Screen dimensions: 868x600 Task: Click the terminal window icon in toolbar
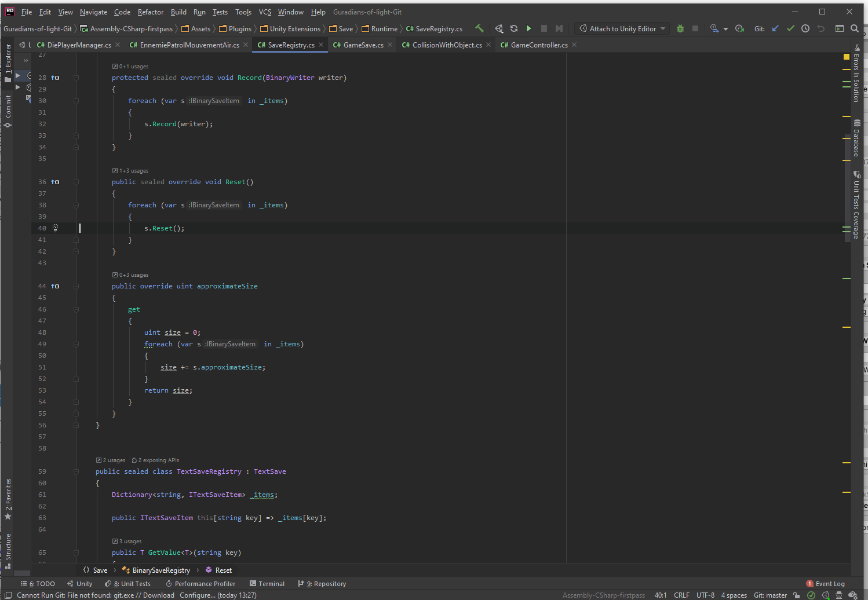tap(840, 28)
